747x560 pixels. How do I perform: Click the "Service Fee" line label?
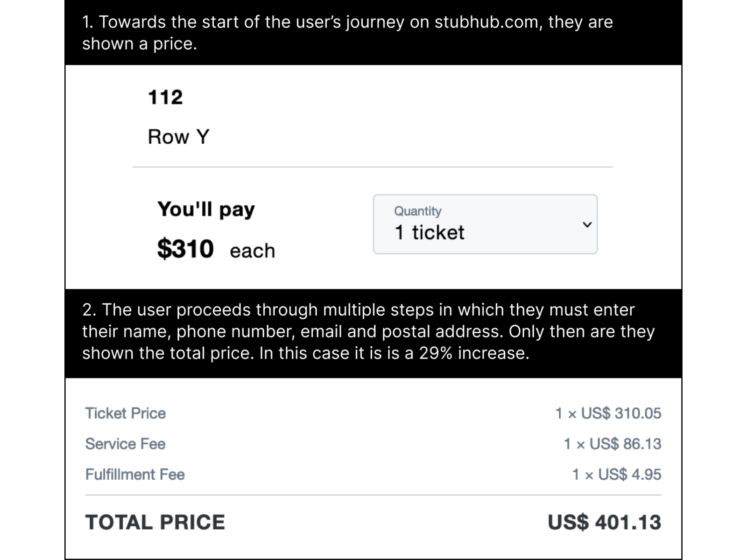[x=125, y=444]
